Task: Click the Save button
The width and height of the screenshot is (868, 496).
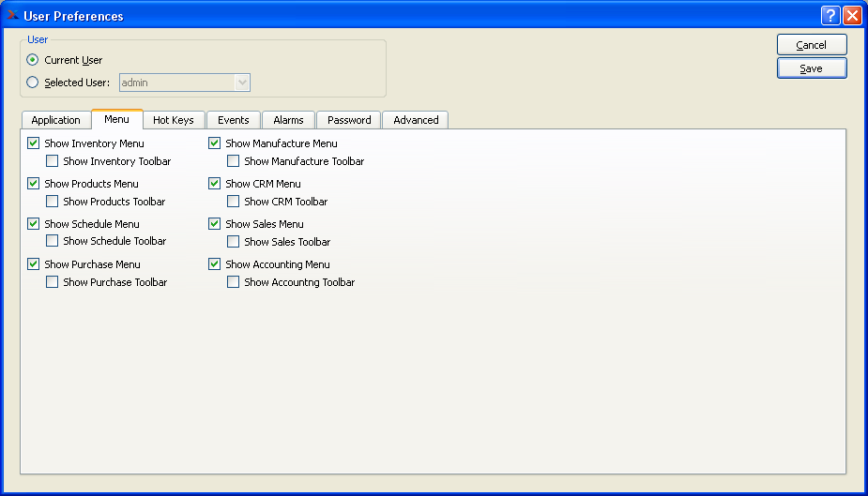Action: [x=812, y=68]
